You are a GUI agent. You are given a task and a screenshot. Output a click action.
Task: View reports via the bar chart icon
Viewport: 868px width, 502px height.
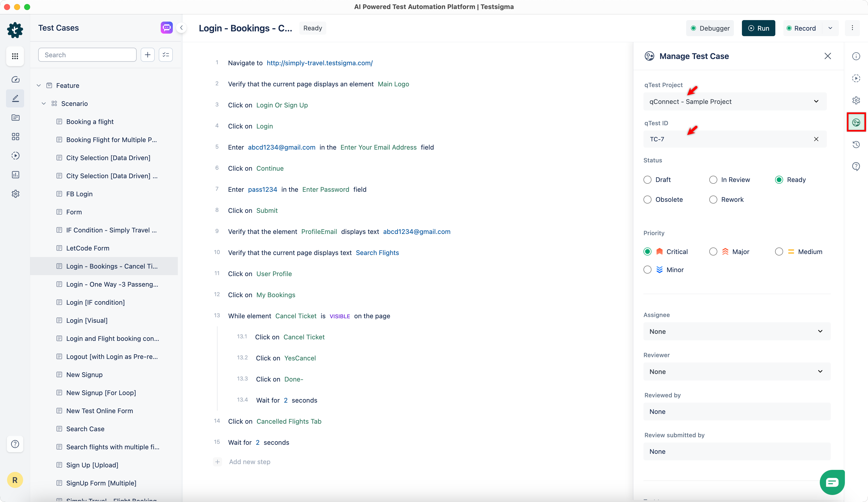15,174
